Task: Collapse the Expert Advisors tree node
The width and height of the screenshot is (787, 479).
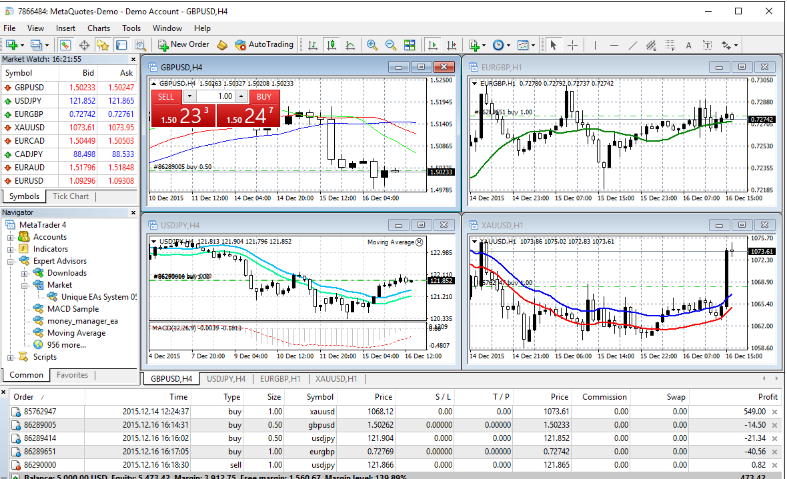Action: pyautogui.click(x=10, y=261)
